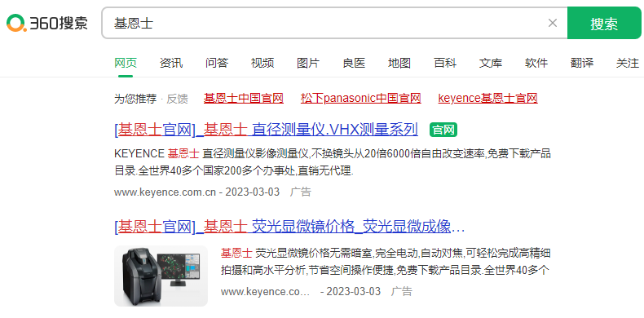Open the 地图 tab
Screen dimensions: 644x318
click(x=399, y=63)
